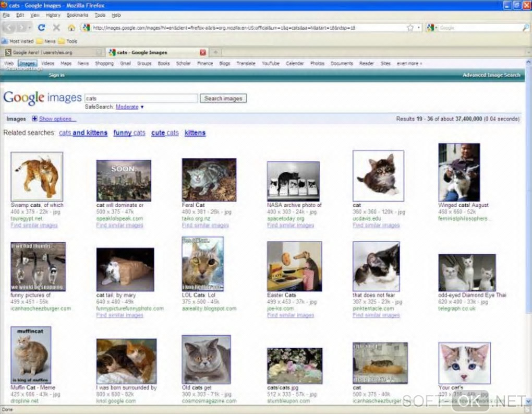Viewport: 532px width, 414px height.
Task: Open the search engine selector dropdown
Action: tap(432, 28)
